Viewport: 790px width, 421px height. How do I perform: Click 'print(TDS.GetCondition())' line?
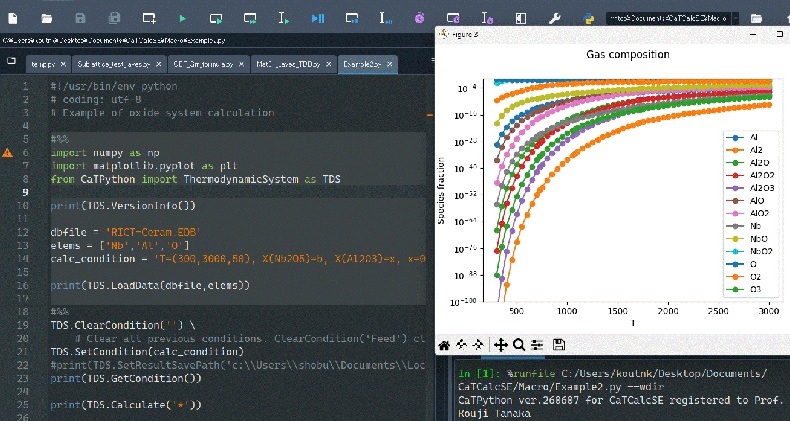126,378
